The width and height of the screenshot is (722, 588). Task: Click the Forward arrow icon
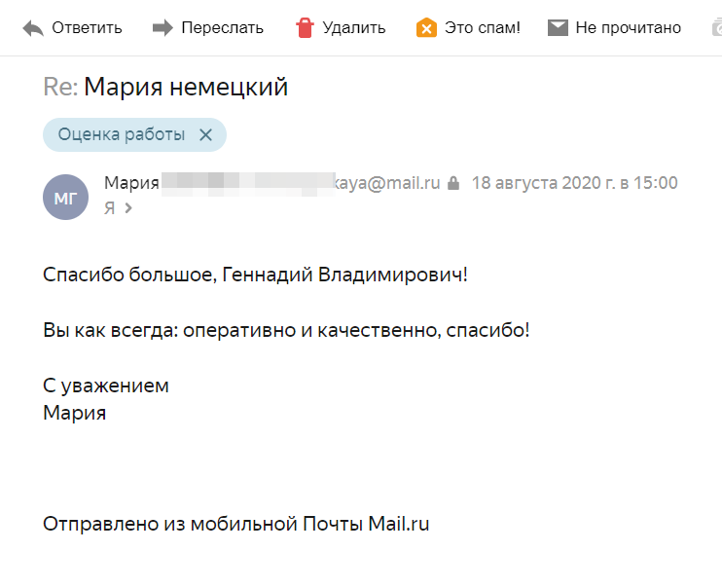tap(162, 28)
